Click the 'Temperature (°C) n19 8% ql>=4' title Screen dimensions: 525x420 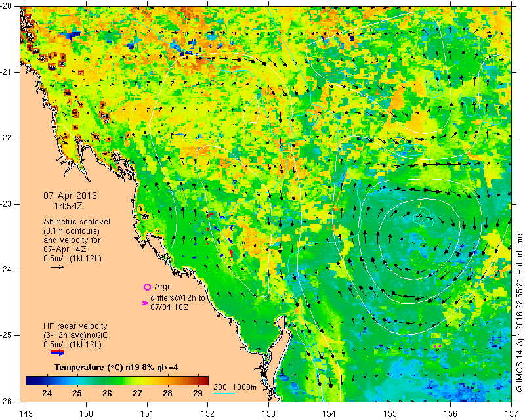pos(116,367)
